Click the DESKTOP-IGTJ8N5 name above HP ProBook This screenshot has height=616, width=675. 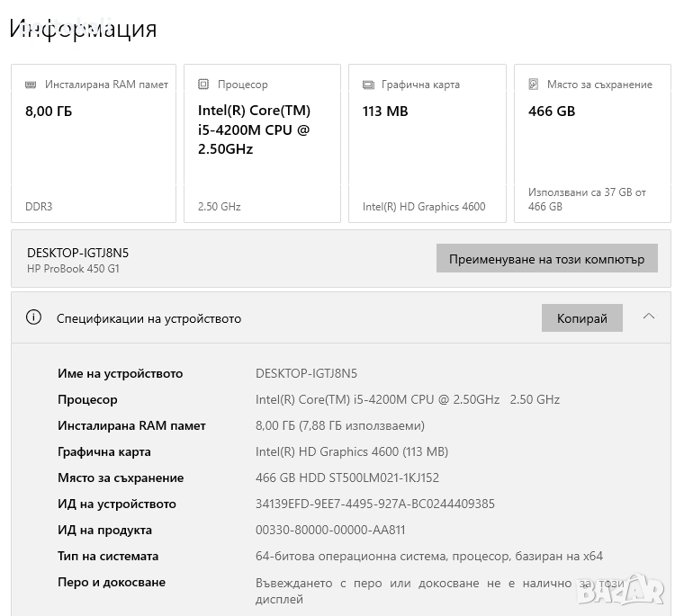(x=78, y=253)
